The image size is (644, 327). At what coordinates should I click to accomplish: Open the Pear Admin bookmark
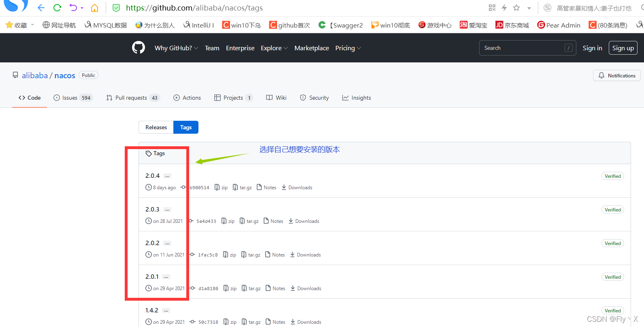pyautogui.click(x=559, y=25)
